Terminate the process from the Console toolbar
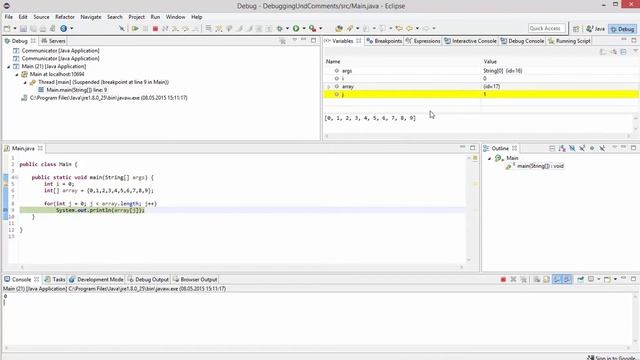This screenshot has width=640, height=360. click(503, 280)
